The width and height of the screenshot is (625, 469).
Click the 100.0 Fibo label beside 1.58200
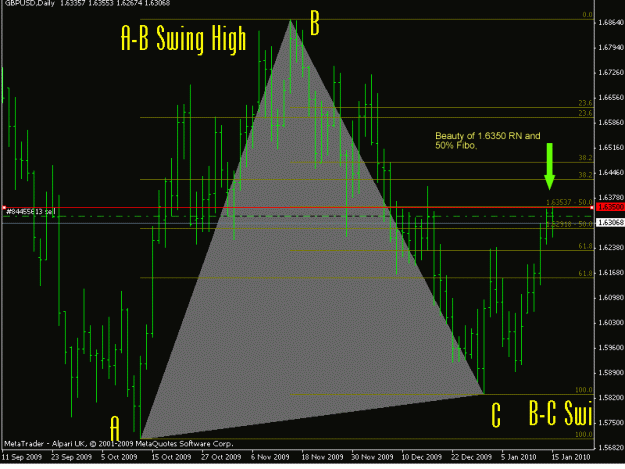(584, 390)
